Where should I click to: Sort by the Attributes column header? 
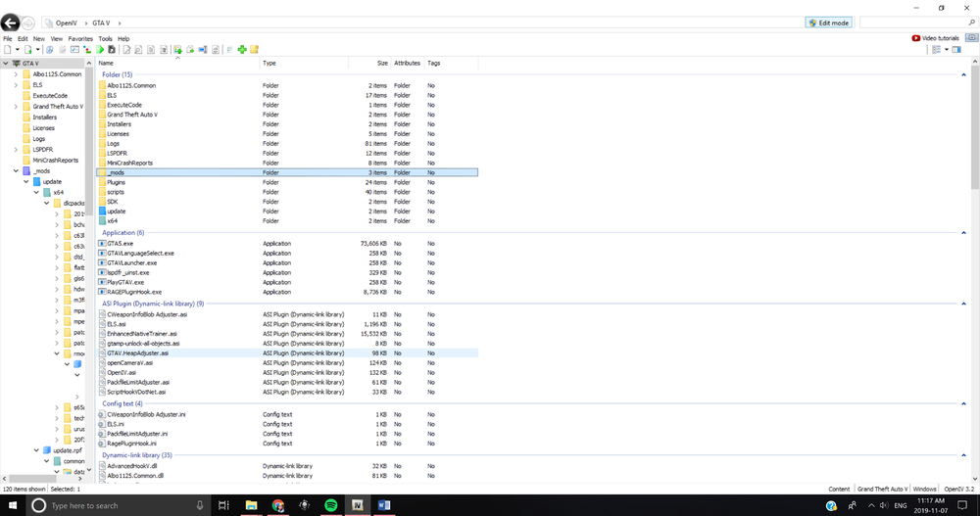click(x=408, y=63)
